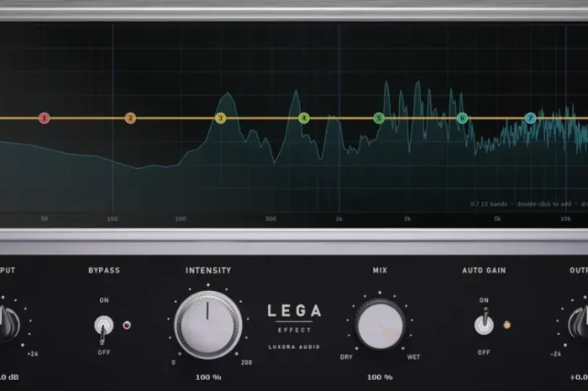
Task: Click the Bypass ON position label
Action: 104,300
